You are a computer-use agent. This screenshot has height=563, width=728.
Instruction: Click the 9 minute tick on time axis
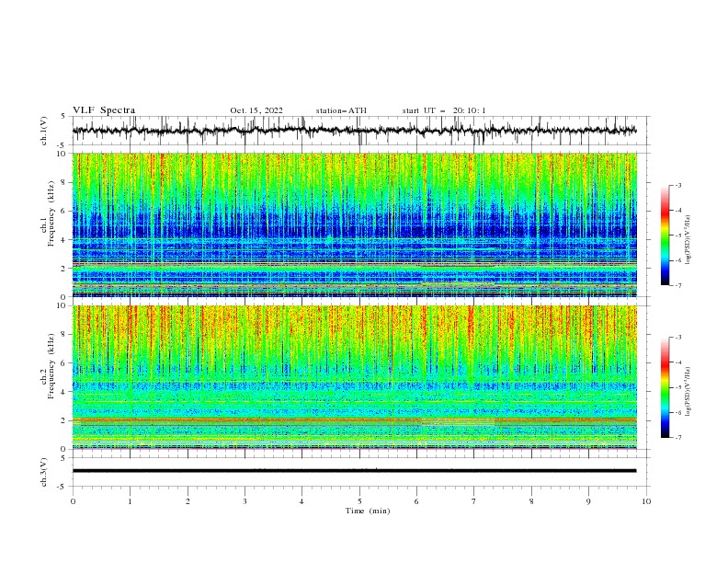(588, 501)
